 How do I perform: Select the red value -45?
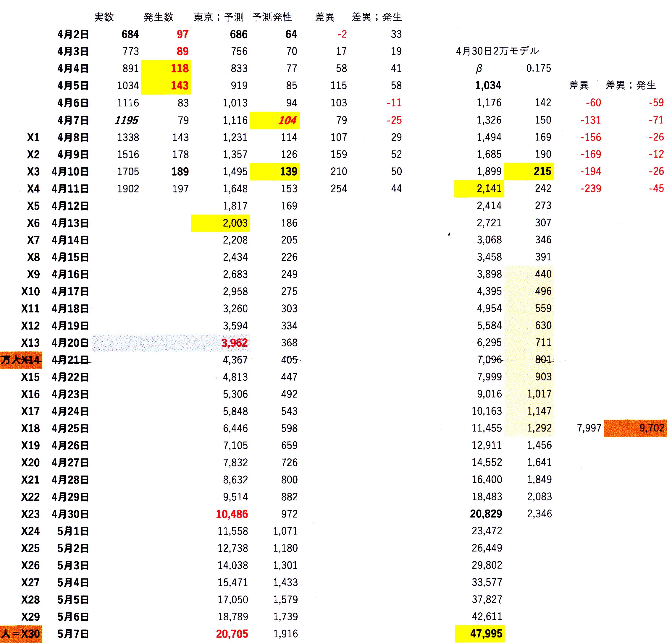tap(656, 188)
